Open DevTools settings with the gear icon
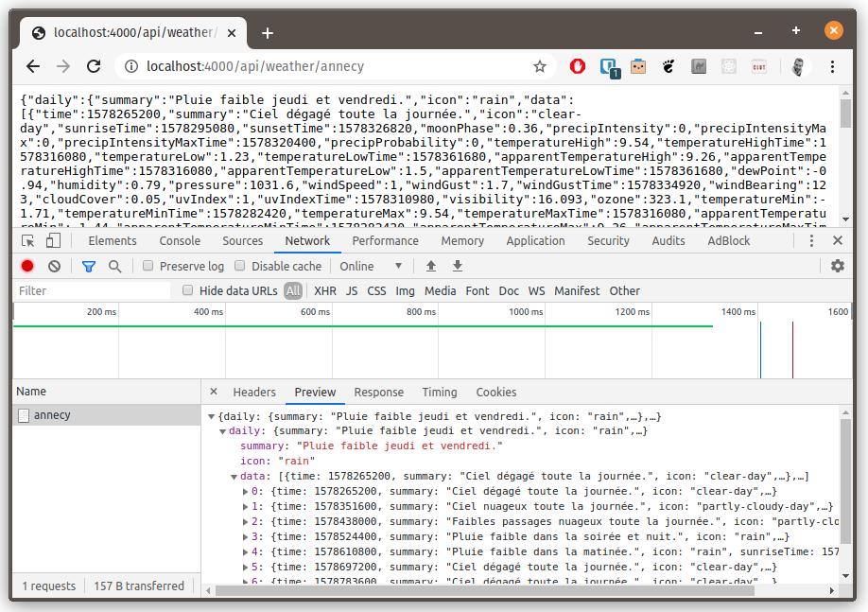The width and height of the screenshot is (868, 612). pyautogui.click(x=838, y=266)
